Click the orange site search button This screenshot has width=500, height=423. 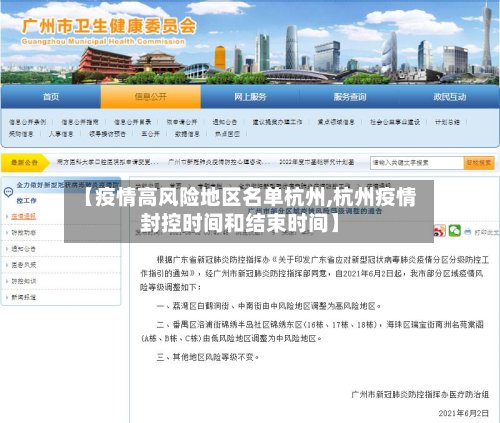coord(479,163)
